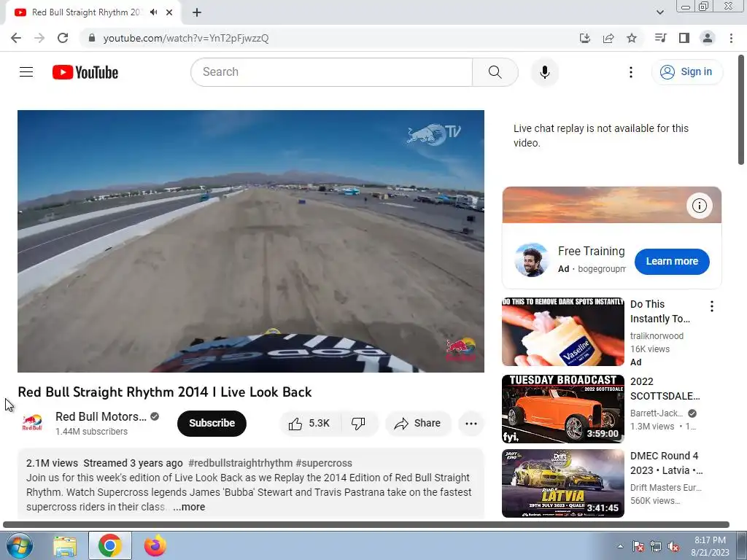Click the network tray icon
Screen dimensions: 747x560
[x=656, y=547]
